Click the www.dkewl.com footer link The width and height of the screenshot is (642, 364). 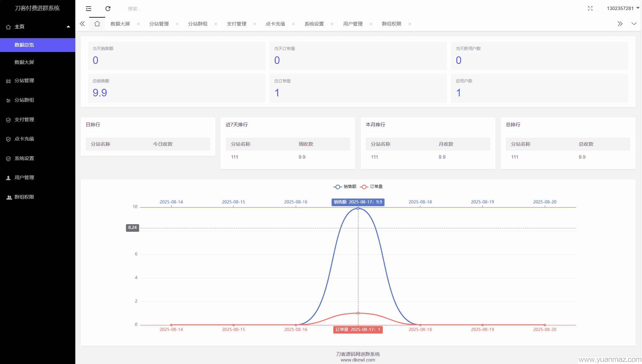coord(358,360)
